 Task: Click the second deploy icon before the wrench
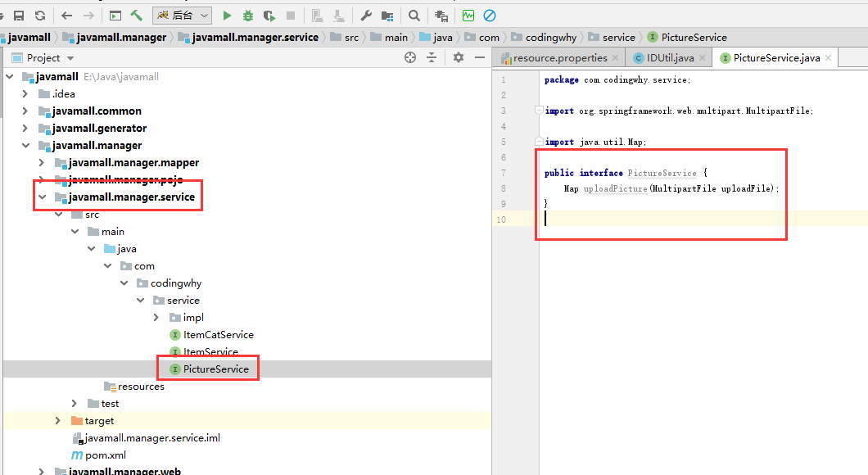(339, 16)
